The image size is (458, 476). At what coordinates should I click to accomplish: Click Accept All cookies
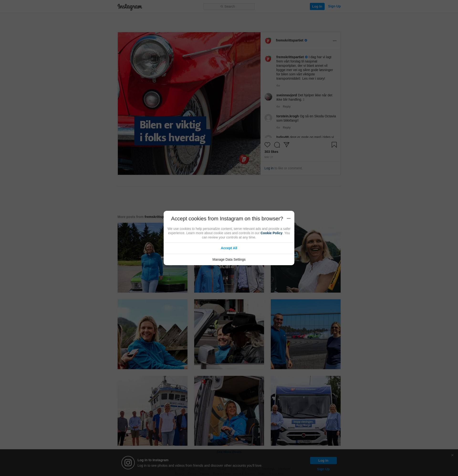(229, 248)
